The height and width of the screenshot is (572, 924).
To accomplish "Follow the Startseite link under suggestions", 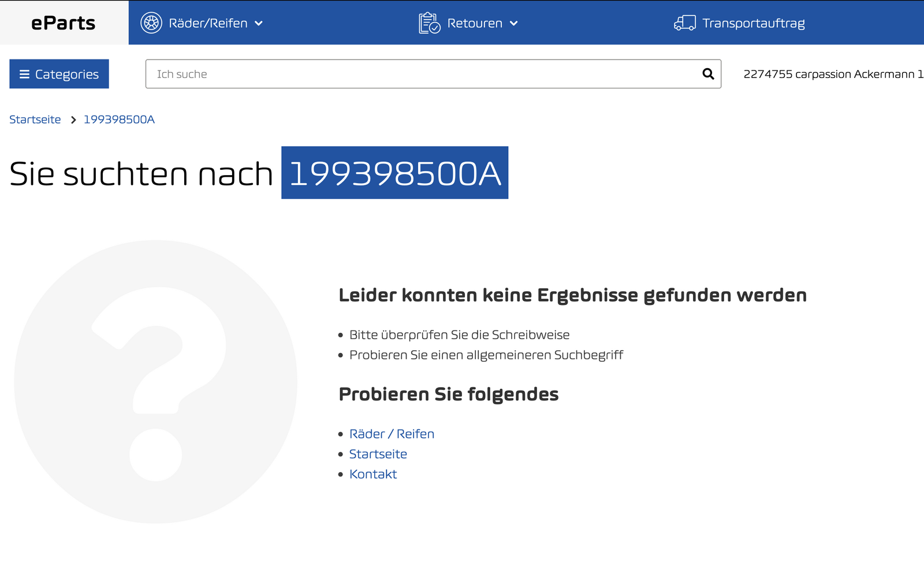I will (378, 454).
